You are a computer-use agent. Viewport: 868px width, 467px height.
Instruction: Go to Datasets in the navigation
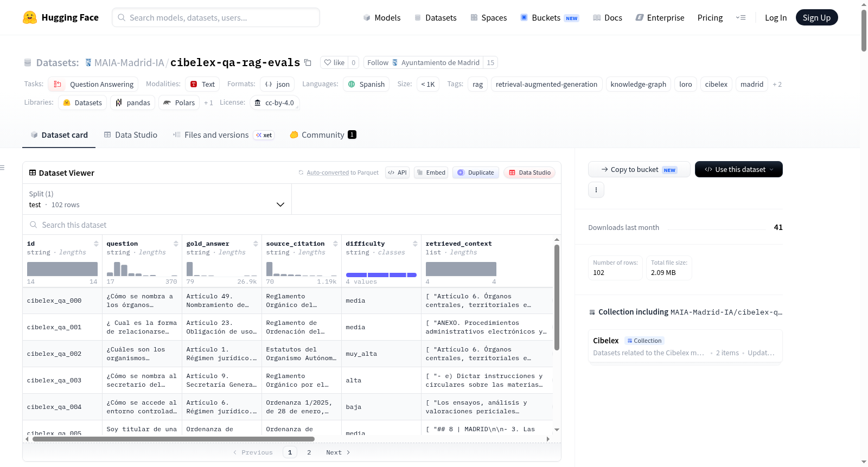435,17
